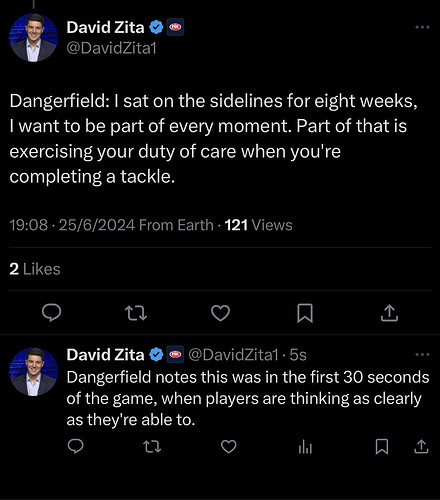The width and height of the screenshot is (440, 500).
Task: Open three-dot menu on the 5s reply
Action: pos(422,354)
